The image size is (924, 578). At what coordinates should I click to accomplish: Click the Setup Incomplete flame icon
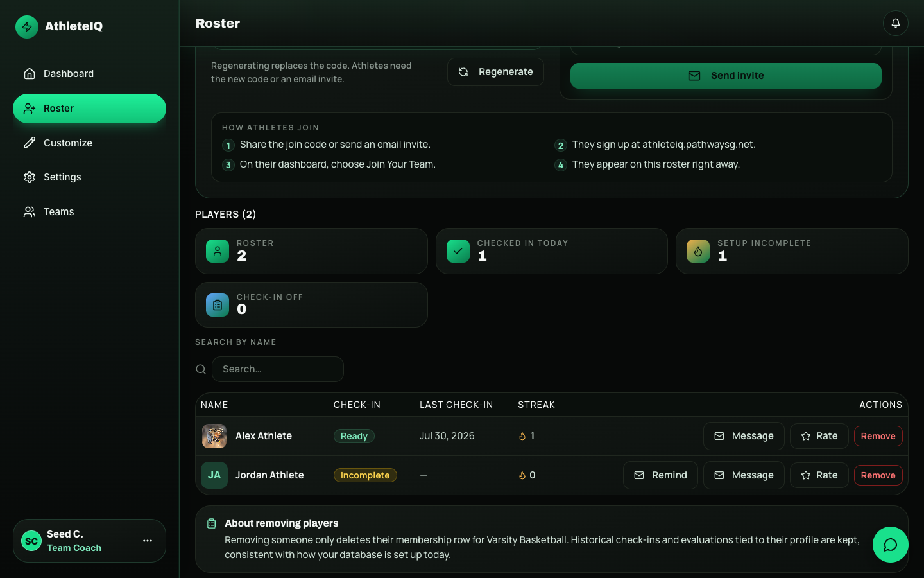coord(698,251)
